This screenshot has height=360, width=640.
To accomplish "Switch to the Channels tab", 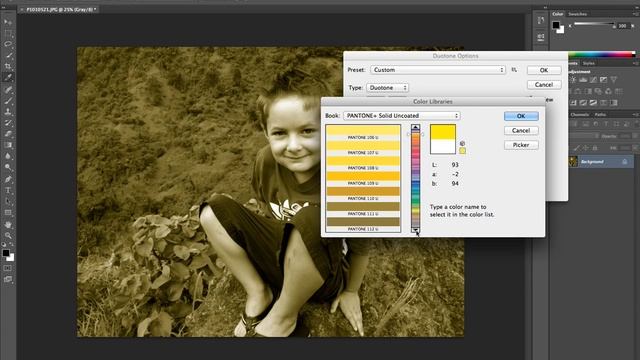I will [580, 115].
